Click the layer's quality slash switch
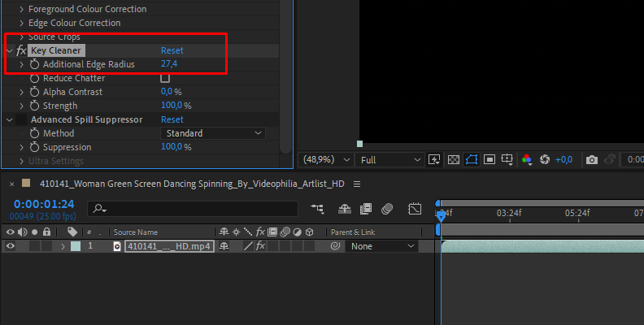The width and height of the screenshot is (644, 325). click(248, 246)
